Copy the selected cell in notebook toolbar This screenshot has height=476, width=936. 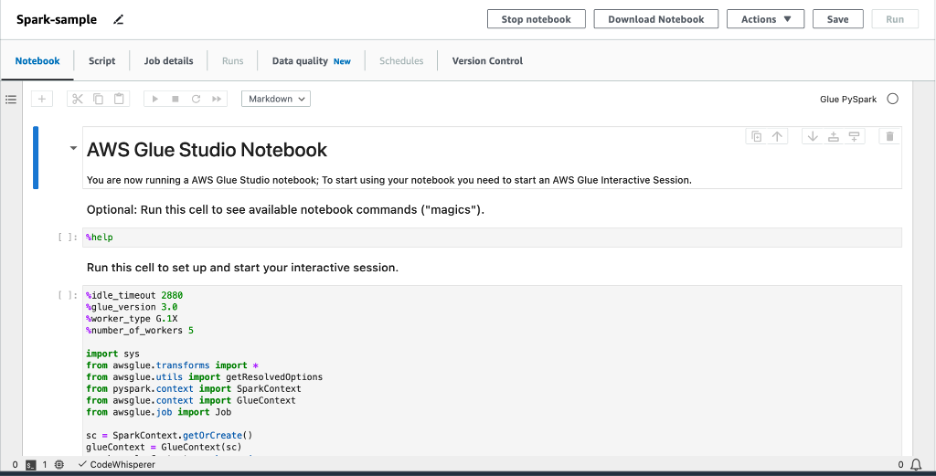[98, 99]
